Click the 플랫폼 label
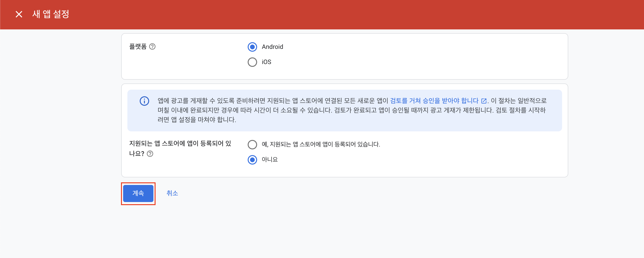The width and height of the screenshot is (644, 258). pyautogui.click(x=138, y=46)
